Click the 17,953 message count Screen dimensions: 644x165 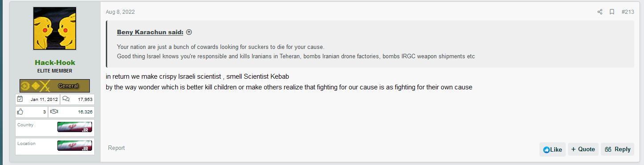click(85, 99)
